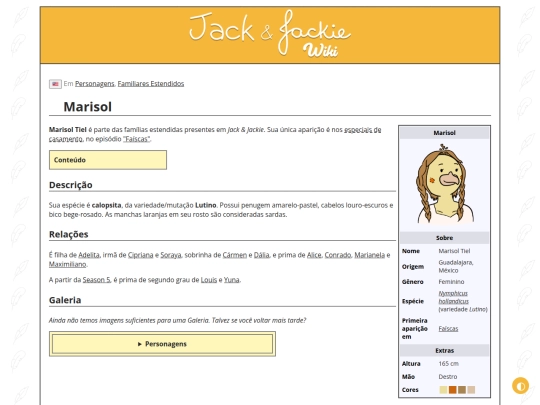Screen dimensions: 540x405
Task: Click the "Marisol Tiel" name value in infobox
Action: pos(454,251)
